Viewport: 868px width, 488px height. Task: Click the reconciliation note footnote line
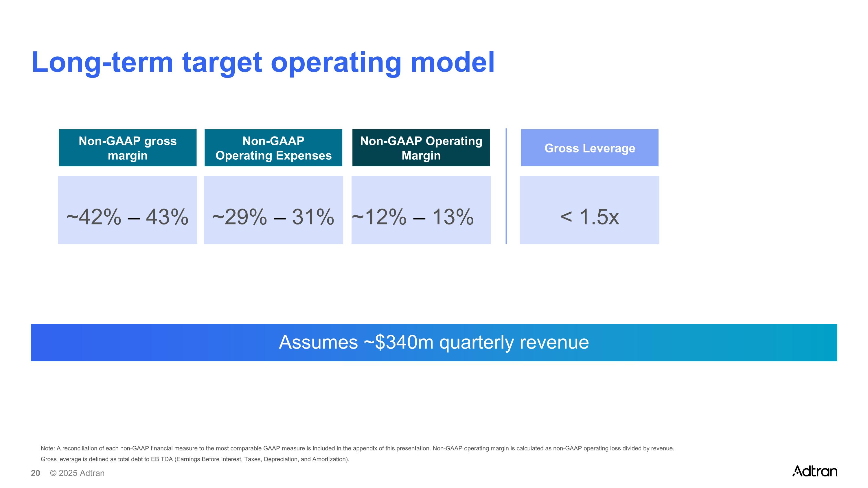357,448
